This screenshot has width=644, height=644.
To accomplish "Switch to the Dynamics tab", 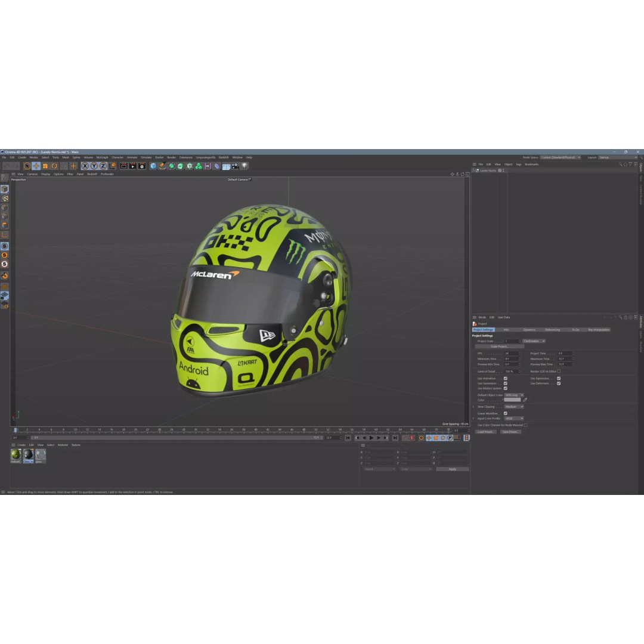I will coord(530,330).
